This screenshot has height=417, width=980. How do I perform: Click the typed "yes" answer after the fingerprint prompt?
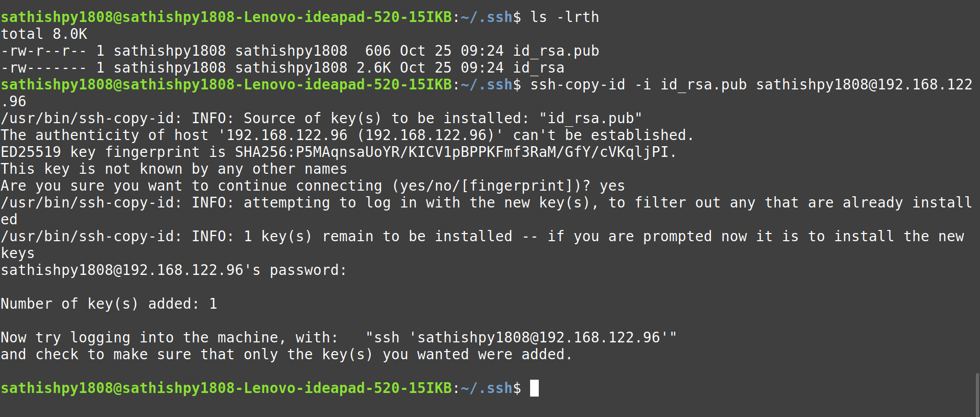click(x=612, y=186)
